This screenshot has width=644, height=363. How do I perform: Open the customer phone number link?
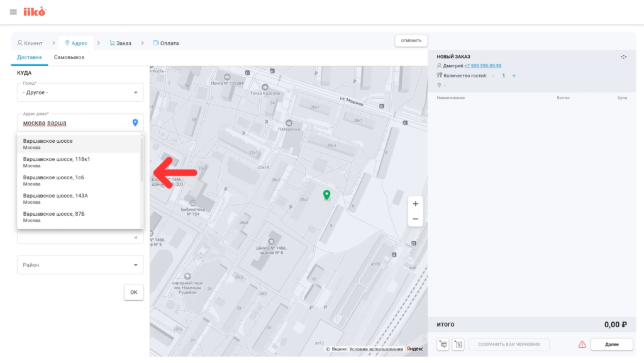[x=482, y=65]
